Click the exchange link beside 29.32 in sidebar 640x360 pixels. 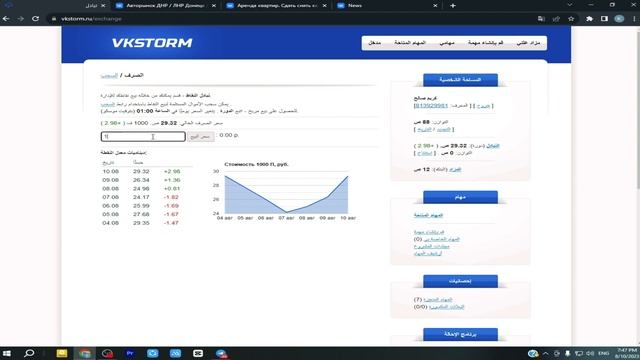click(x=493, y=146)
